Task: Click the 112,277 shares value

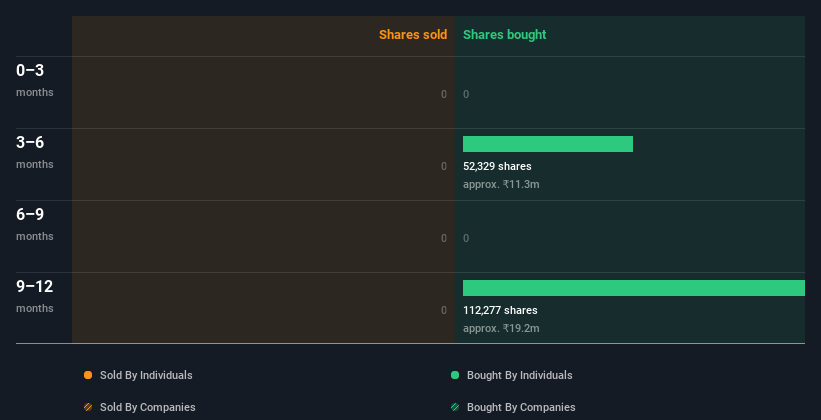Action: (500, 310)
